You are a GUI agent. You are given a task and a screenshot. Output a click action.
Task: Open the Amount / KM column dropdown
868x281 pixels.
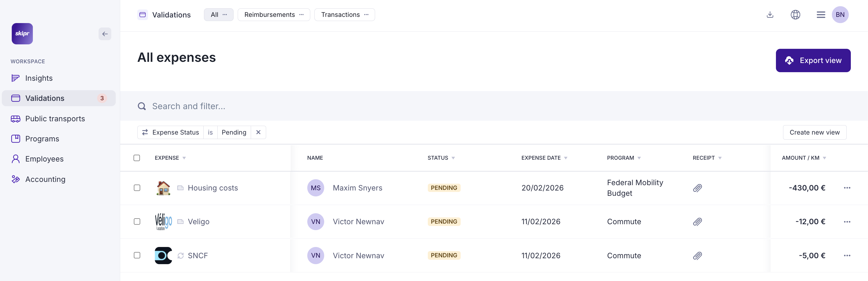(824, 158)
